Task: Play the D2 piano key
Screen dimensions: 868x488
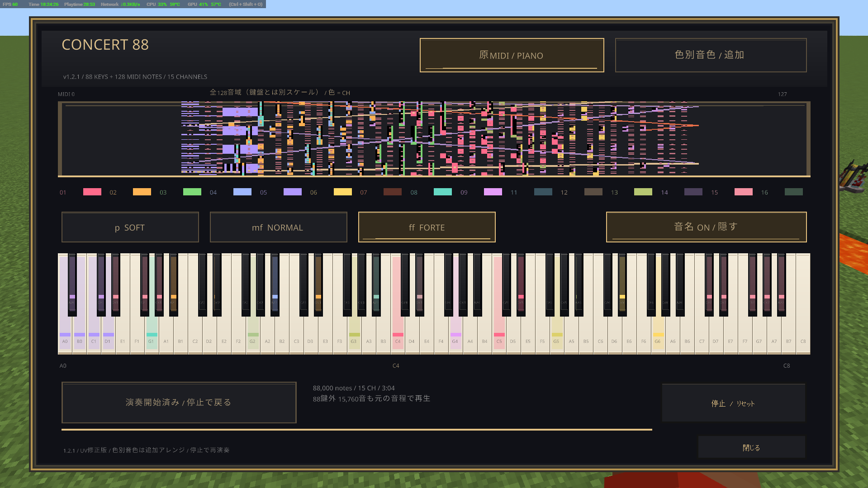Action: point(209,335)
